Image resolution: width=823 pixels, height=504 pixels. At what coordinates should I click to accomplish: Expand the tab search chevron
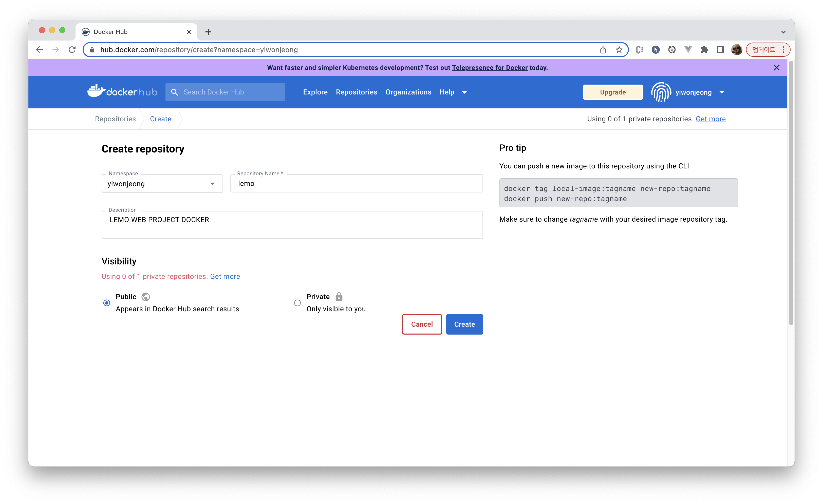click(783, 32)
